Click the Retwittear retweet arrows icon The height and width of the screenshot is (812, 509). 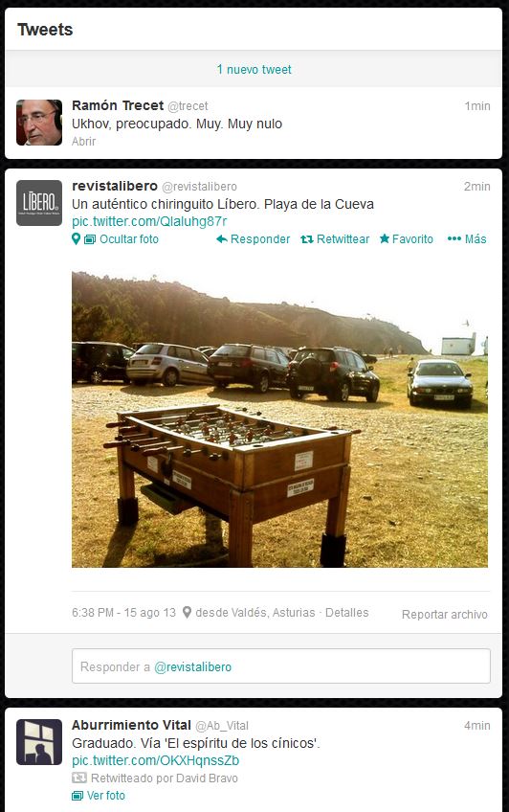(x=307, y=238)
